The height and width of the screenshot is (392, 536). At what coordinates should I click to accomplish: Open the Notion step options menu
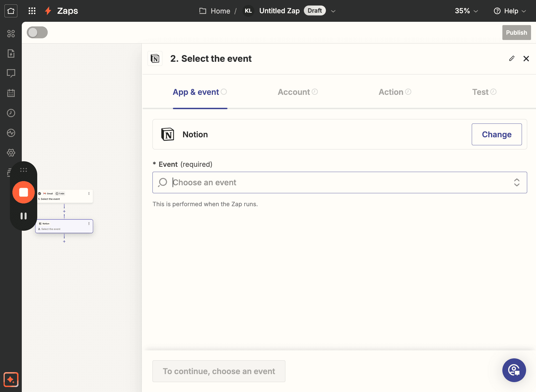pyautogui.click(x=89, y=224)
